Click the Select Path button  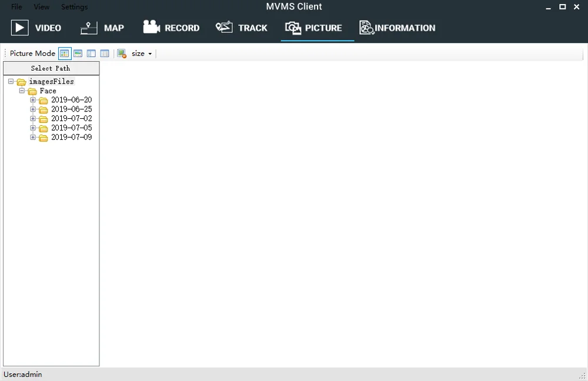click(x=51, y=68)
